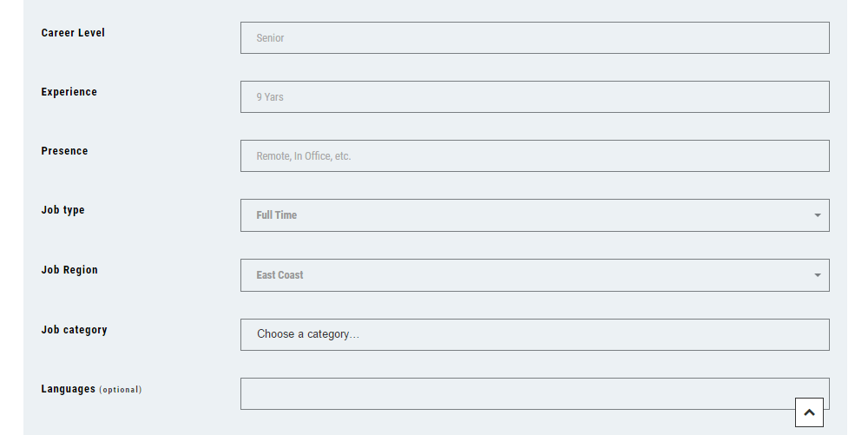Image resolution: width=868 pixels, height=435 pixels.
Task: Select the 'East Coast' value in Job Region
Action: coord(279,275)
